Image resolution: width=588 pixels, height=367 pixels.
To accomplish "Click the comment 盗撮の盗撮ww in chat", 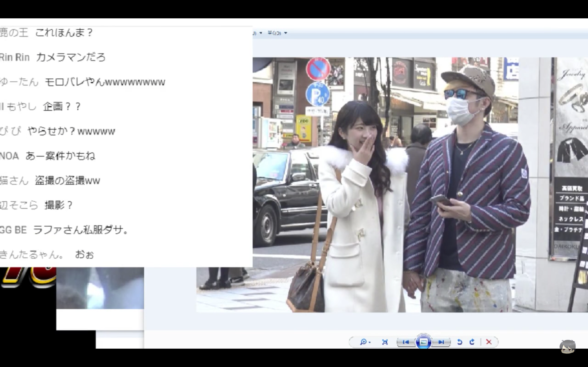I will coord(67,180).
